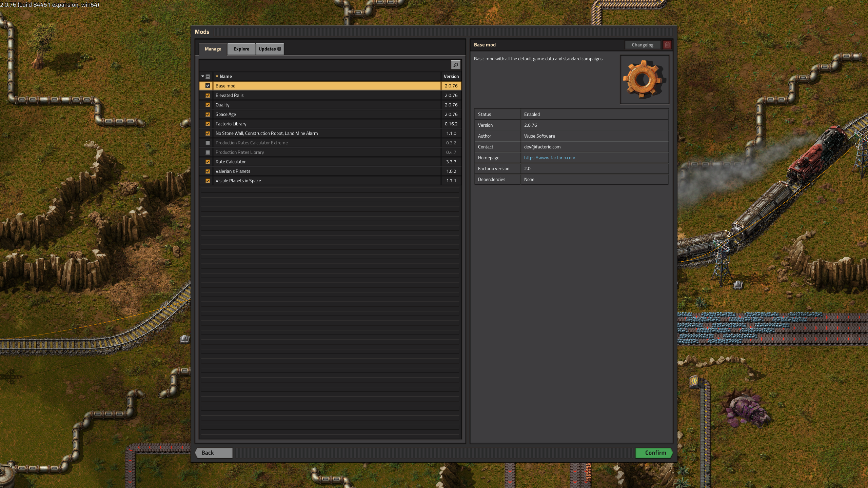Enable the Production Rates Library checkbox
Image resolution: width=868 pixels, height=488 pixels.
tap(208, 152)
